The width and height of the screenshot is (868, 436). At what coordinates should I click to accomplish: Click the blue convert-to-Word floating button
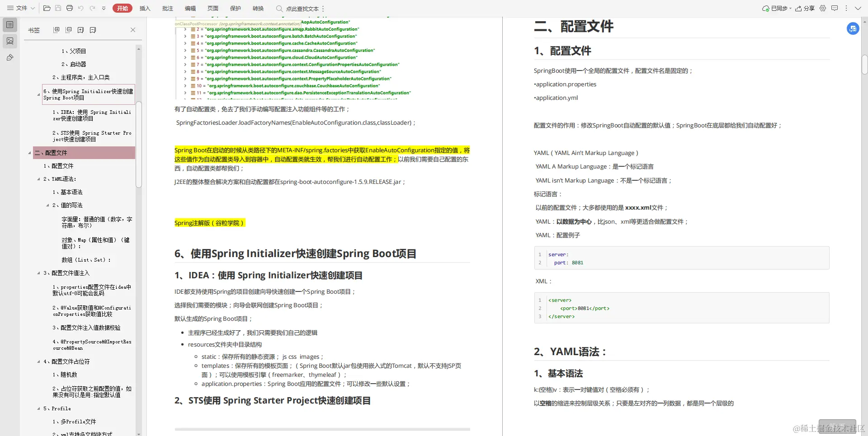pyautogui.click(x=853, y=28)
